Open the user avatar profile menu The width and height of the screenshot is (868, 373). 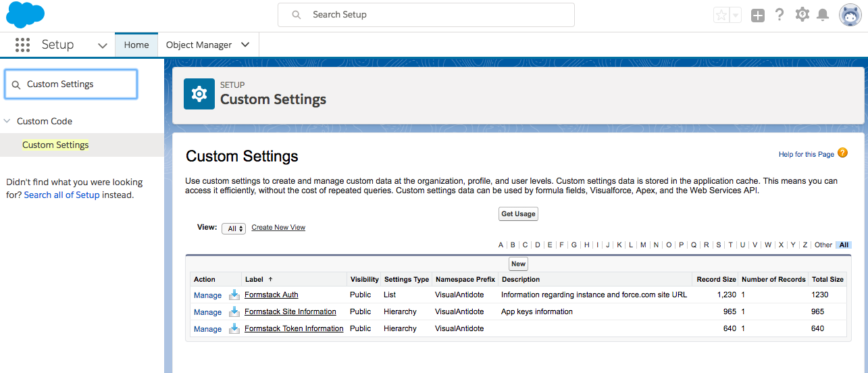click(x=850, y=15)
